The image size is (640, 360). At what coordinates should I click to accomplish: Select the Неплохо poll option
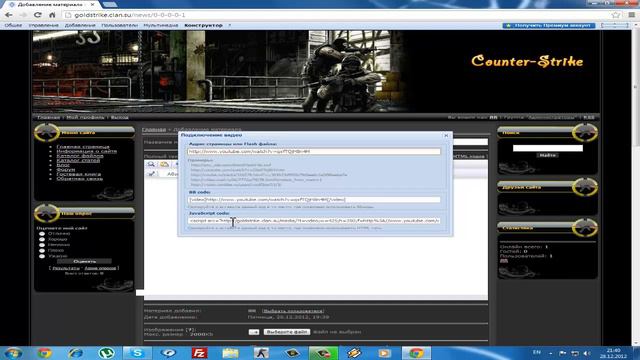click(42, 245)
